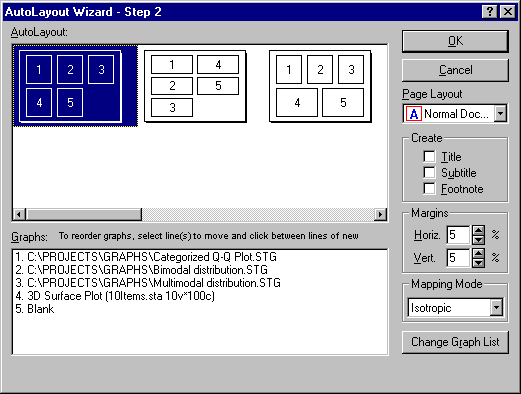521x394 pixels.
Task: Open the Mapping Mode Isotropic dropdown
Action: tap(496, 307)
